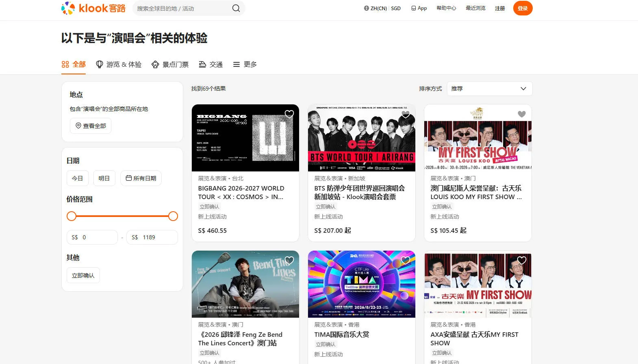
Task: Select the 明日 date filter
Action: click(x=104, y=178)
